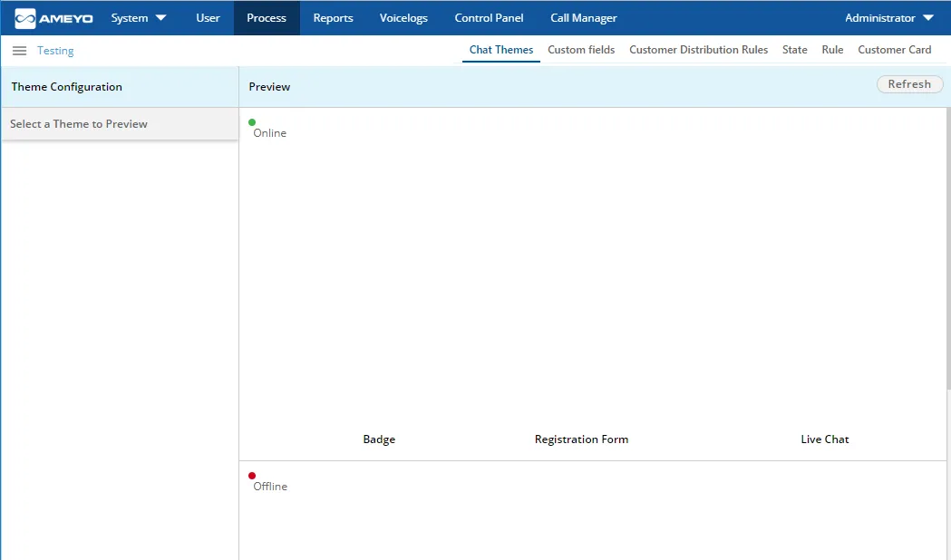The width and height of the screenshot is (951, 560).
Task: Click the Registration Form preview label
Action: [581, 439]
